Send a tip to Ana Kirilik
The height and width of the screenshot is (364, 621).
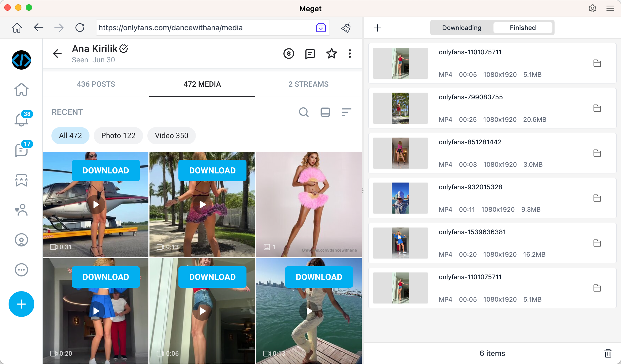point(289,54)
